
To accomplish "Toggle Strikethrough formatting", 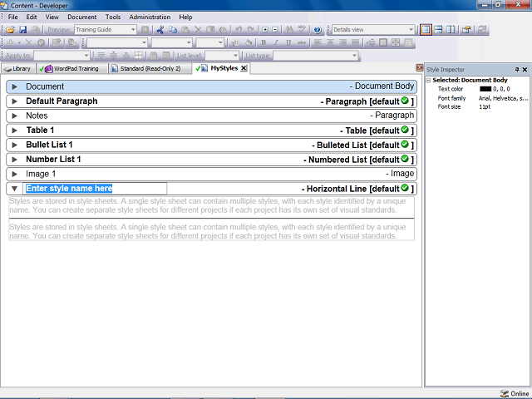I will [x=301, y=42].
